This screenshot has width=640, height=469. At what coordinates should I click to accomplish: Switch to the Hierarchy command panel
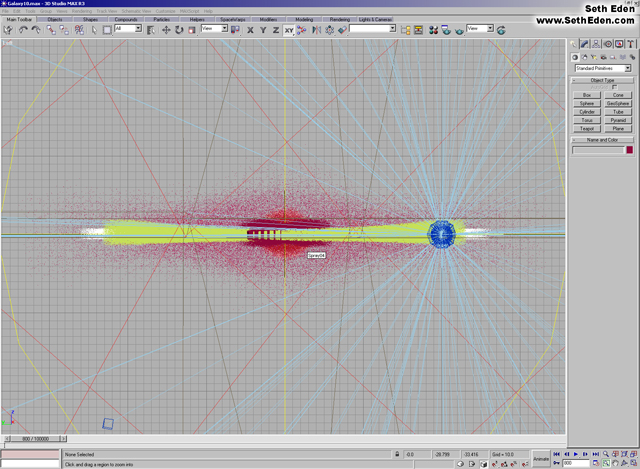coord(597,44)
